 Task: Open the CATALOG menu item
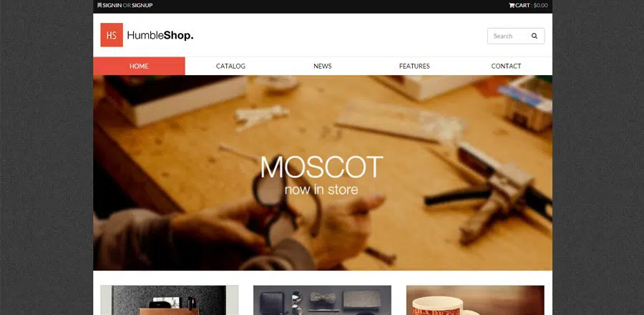coord(231,66)
